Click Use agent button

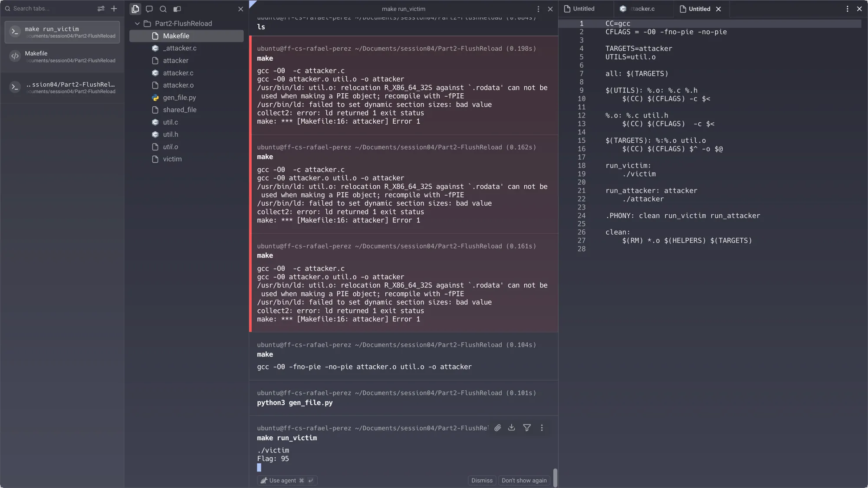[287, 480]
